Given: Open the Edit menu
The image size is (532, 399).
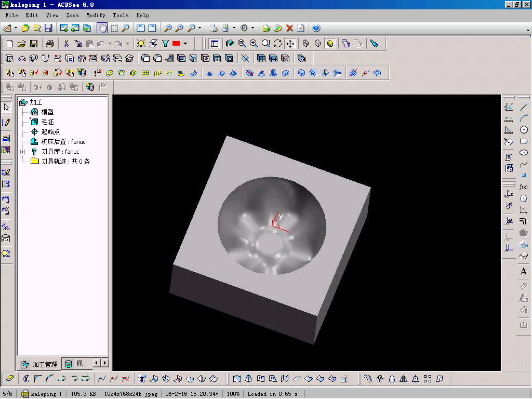Looking at the screenshot, I should (x=32, y=15).
